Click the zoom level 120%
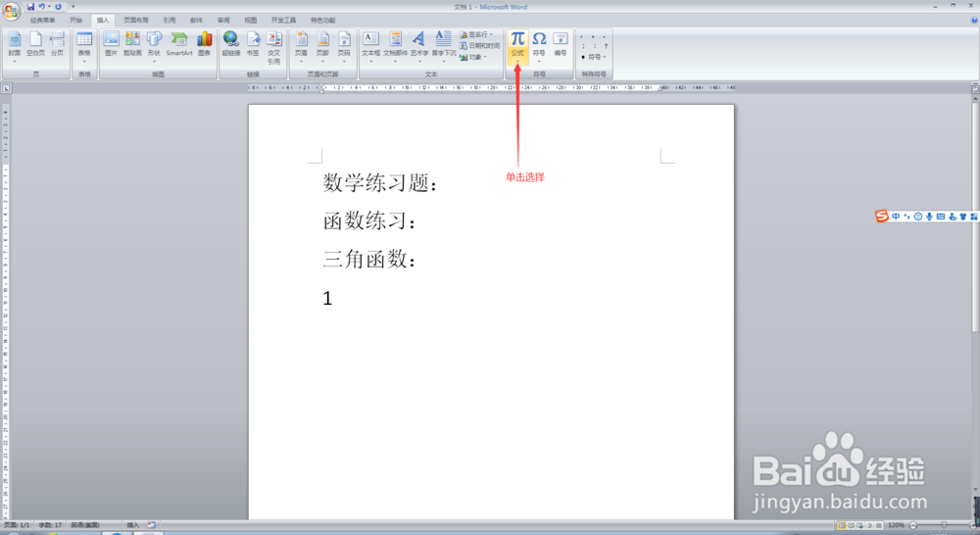Image resolution: width=980 pixels, height=535 pixels. (896, 525)
